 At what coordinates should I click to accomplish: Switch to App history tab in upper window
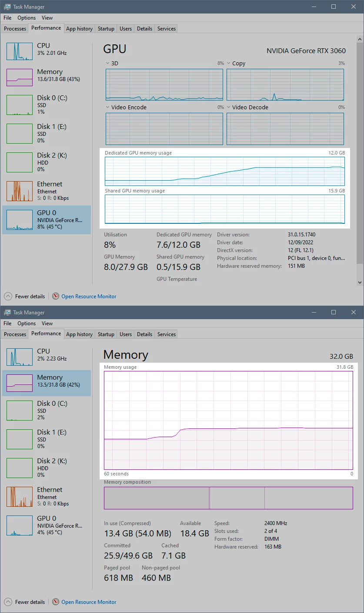(x=79, y=29)
